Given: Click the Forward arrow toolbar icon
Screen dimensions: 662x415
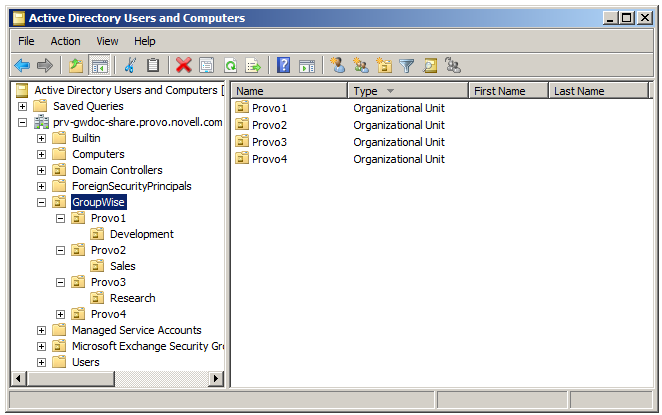Looking at the screenshot, I should 45,65.
